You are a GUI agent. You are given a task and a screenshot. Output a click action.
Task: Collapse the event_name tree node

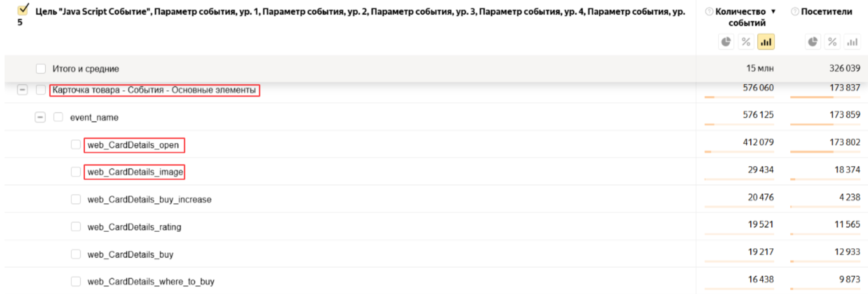(40, 118)
